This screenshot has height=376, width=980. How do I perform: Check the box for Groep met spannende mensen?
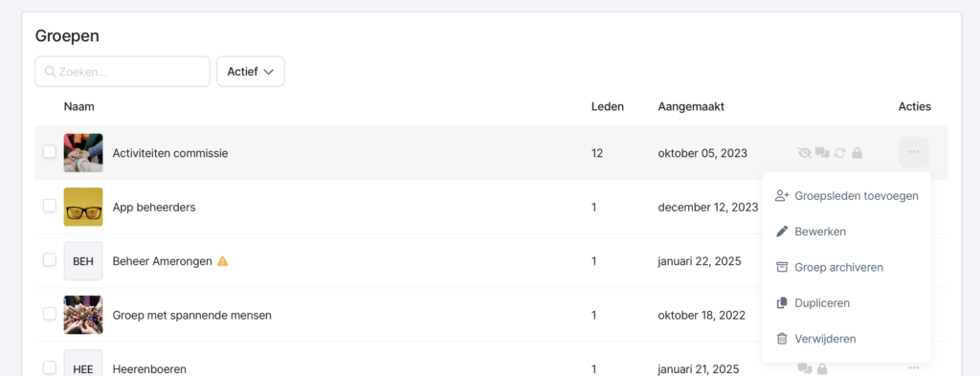point(50,314)
